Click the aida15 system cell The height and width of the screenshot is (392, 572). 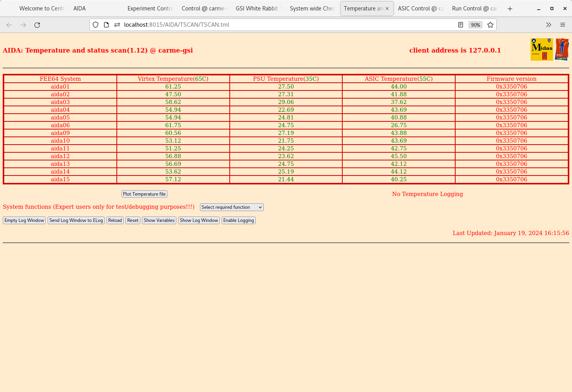tap(60, 179)
